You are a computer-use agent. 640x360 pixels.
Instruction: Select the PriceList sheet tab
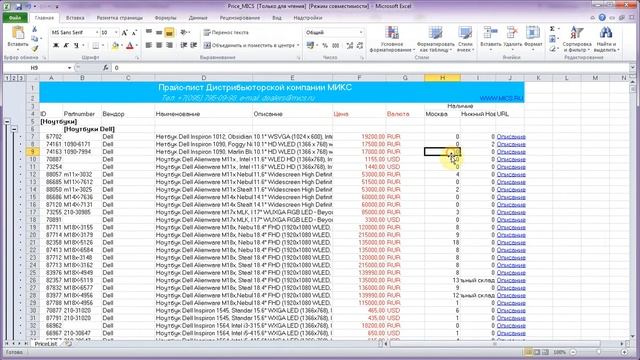45,344
